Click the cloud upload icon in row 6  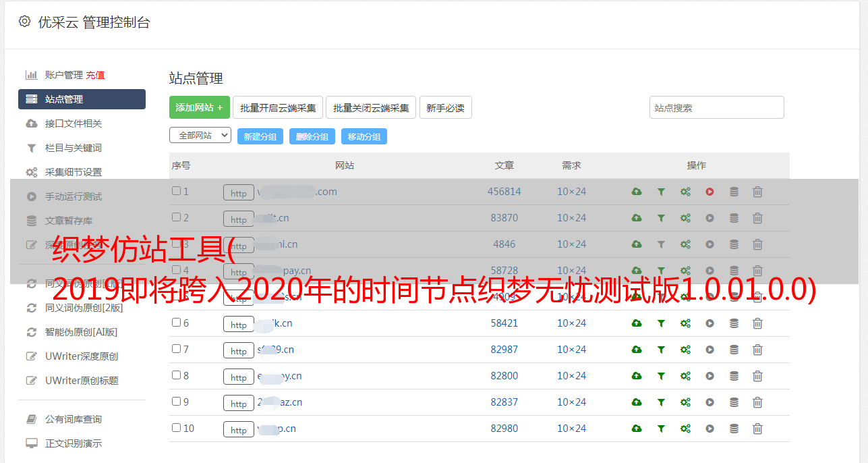click(x=637, y=323)
